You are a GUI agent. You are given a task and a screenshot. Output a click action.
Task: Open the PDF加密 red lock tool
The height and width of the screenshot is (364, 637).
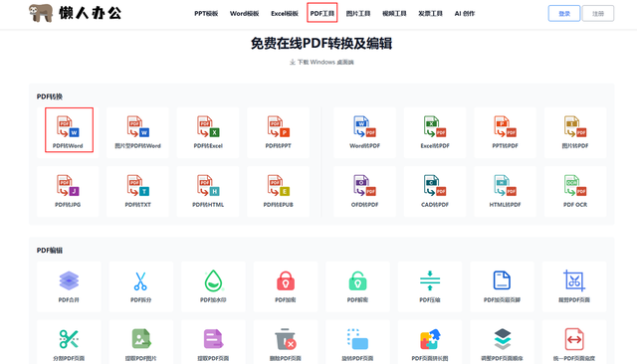pos(286,286)
